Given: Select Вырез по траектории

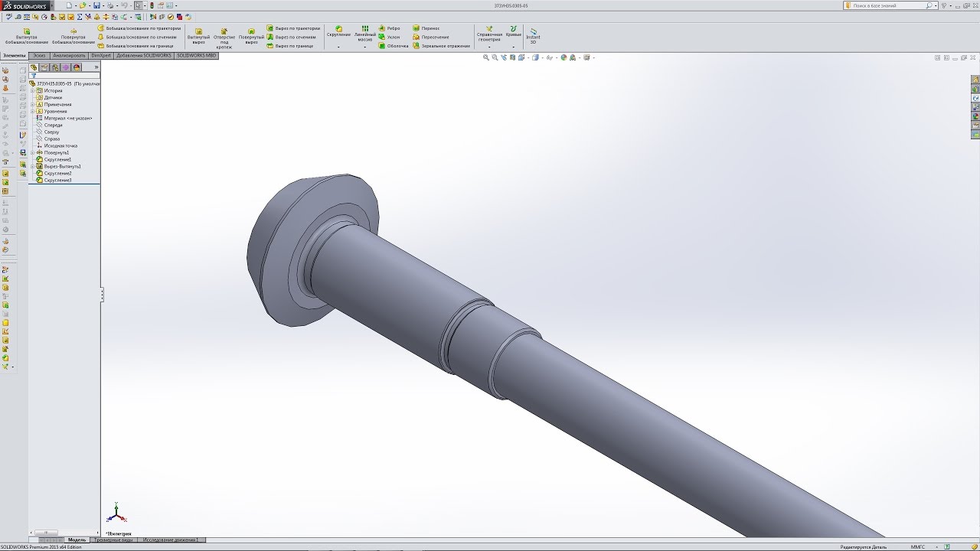Looking at the screenshot, I should (293, 28).
